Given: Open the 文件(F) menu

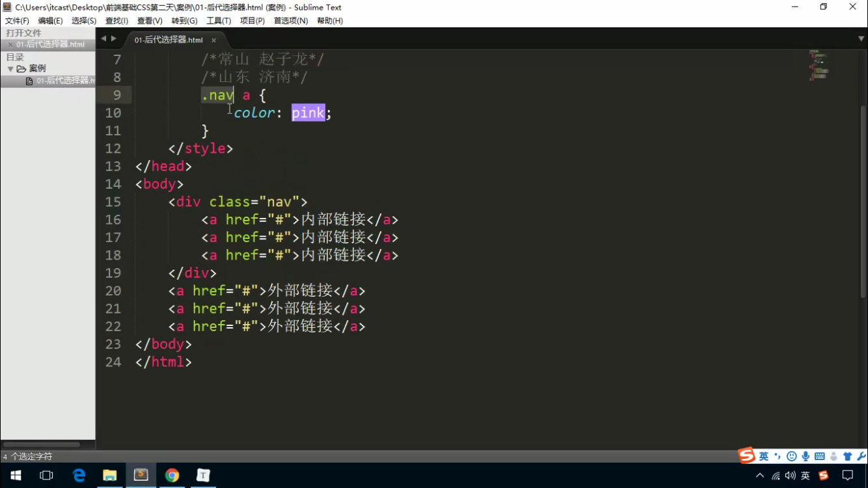Looking at the screenshot, I should [x=17, y=21].
